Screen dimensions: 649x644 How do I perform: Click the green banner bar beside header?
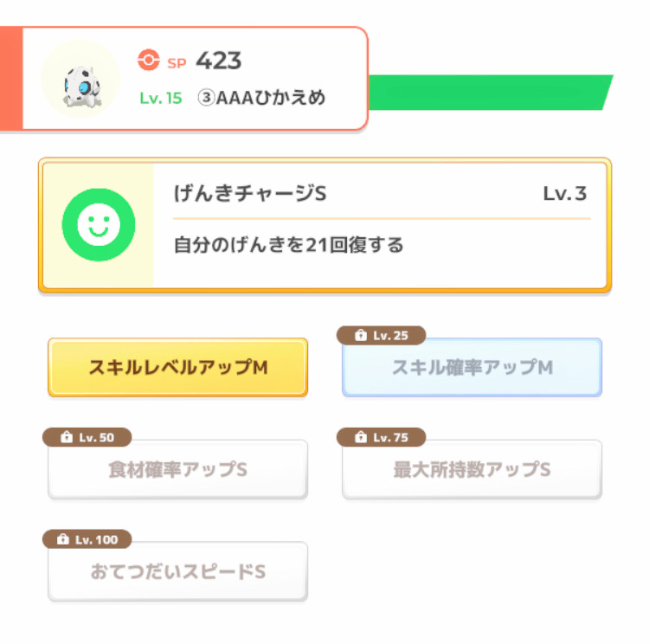491,93
